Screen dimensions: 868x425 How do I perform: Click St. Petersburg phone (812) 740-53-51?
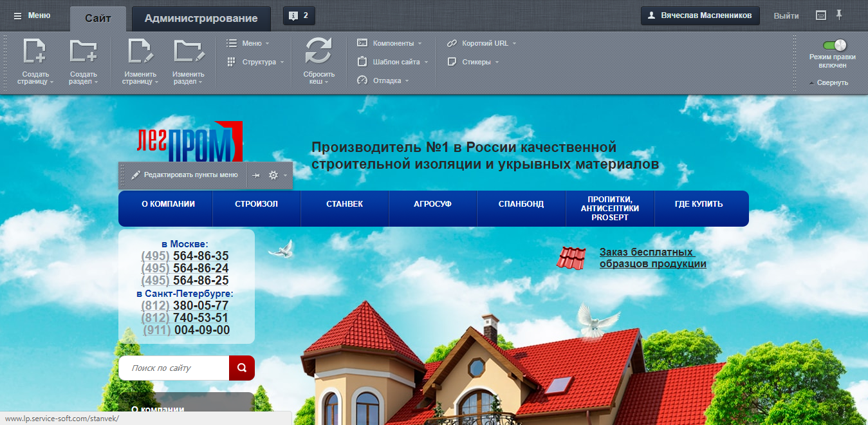185,317
